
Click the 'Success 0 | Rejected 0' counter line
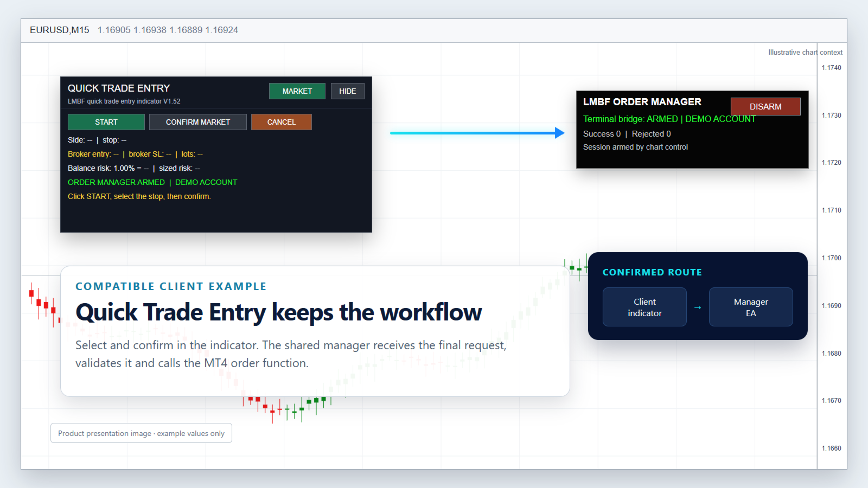coord(627,134)
